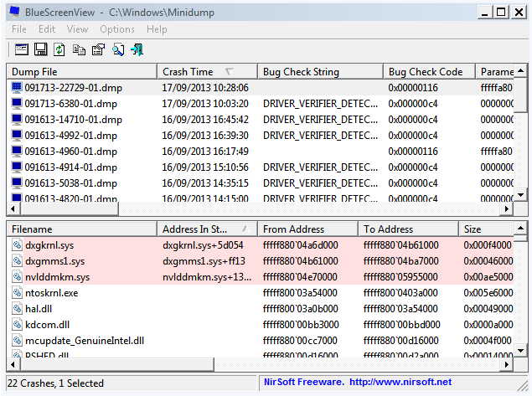Click the 22 Crashes, 1 Selected status text
Image resolution: width=532 pixels, height=396 pixels.
tap(55, 383)
